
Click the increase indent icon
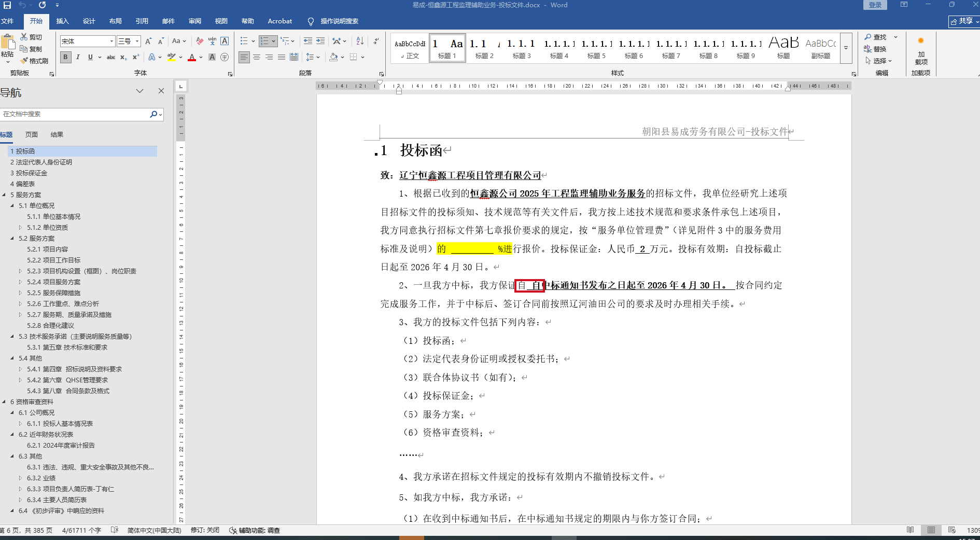pyautogui.click(x=320, y=41)
